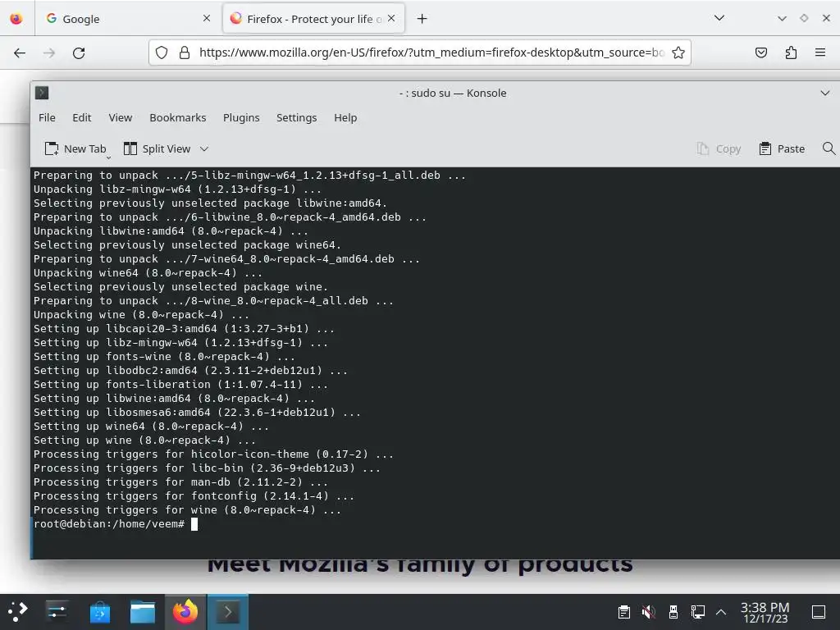Open Konsole Help menu
The image size is (840, 630).
click(345, 118)
